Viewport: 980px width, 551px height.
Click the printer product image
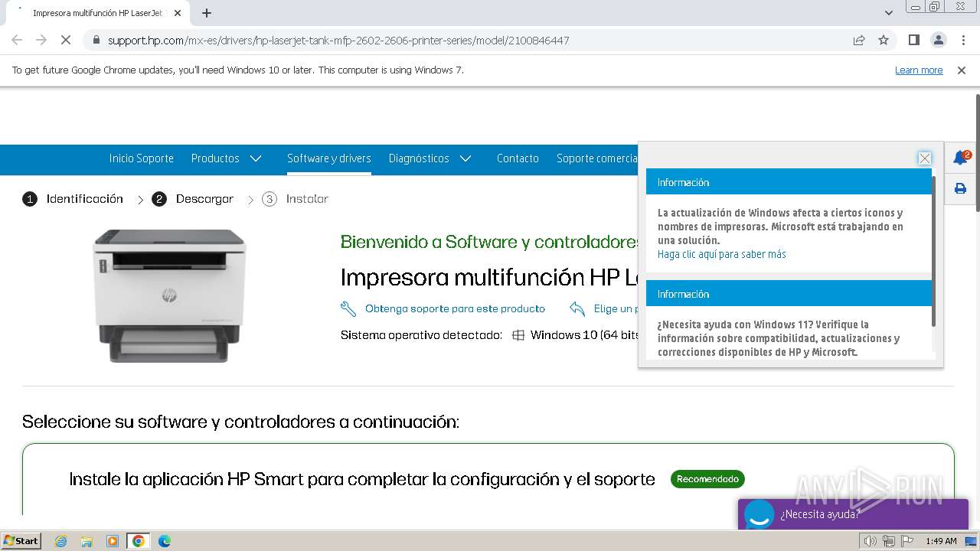169,295
